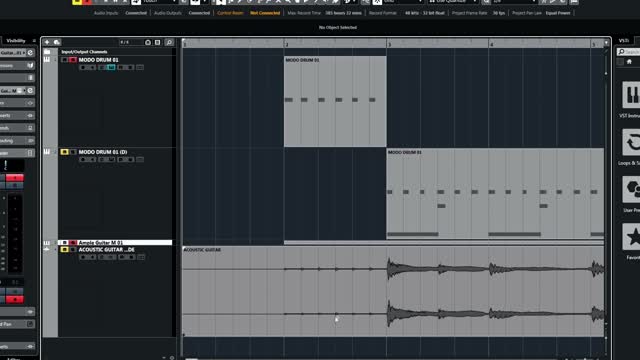Viewport: 640px width, 360px height.
Task: Switch to Visibility tab
Action: click(x=16, y=40)
